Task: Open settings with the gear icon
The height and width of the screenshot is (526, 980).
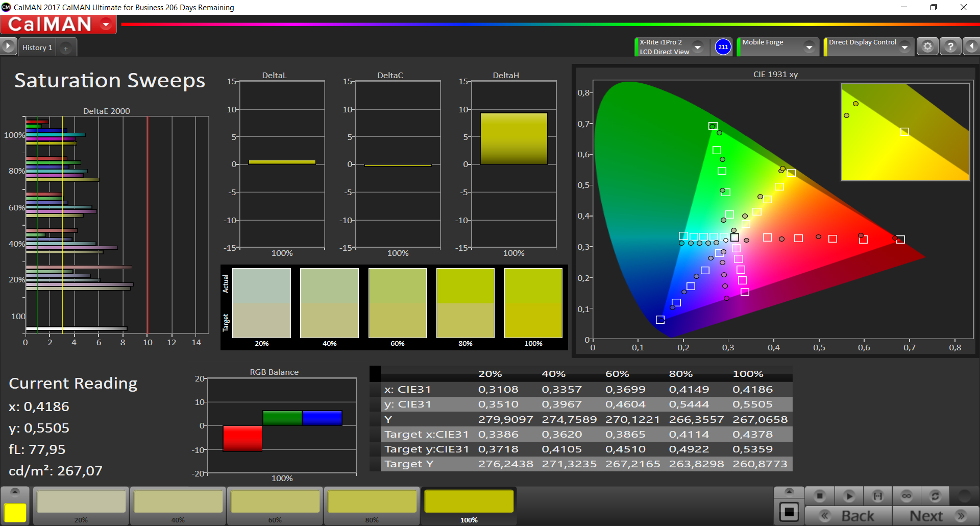Action: (x=927, y=46)
